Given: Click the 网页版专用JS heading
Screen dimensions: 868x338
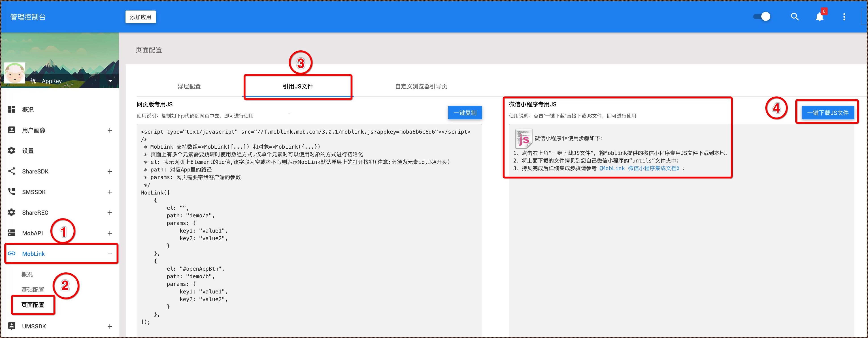Looking at the screenshot, I should pos(155,104).
